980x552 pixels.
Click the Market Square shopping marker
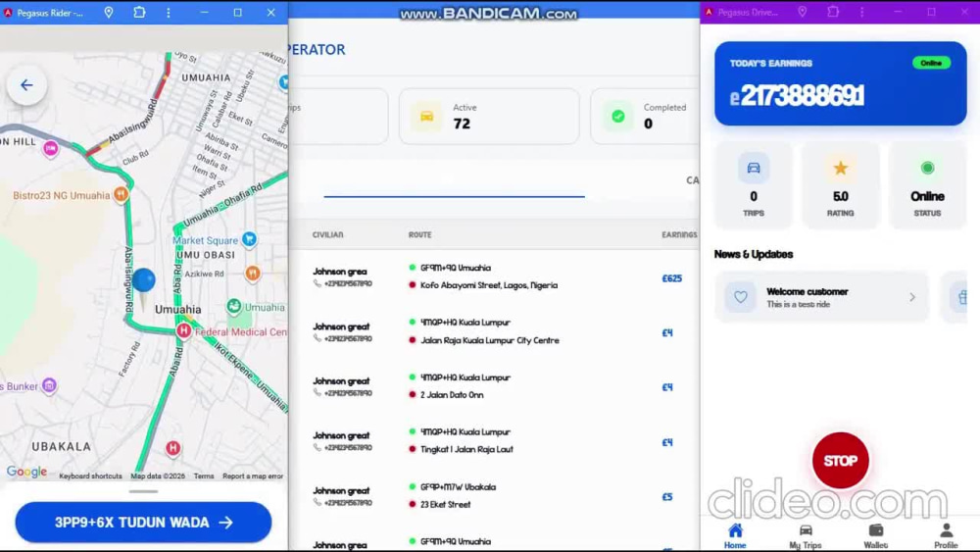pyautogui.click(x=249, y=239)
